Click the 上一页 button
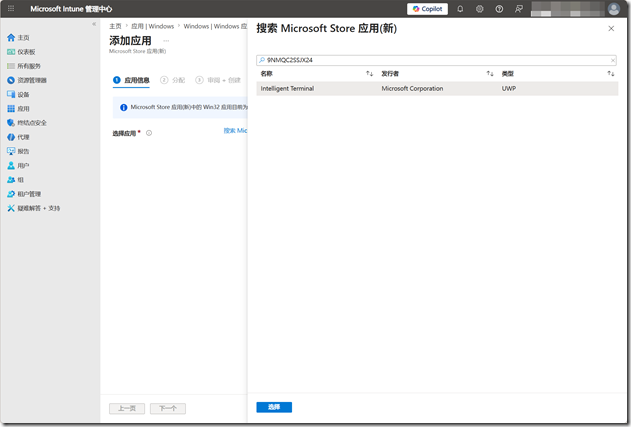Viewport: 631px width, 427px height. click(127, 408)
